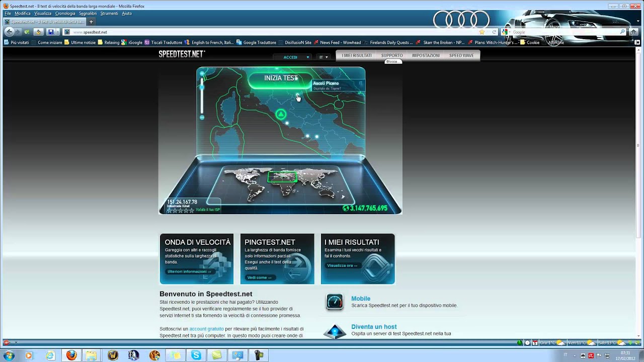The height and width of the screenshot is (362, 644).
Task: Open Windows Media Player from the taskbar
Action: pyautogui.click(x=28, y=355)
